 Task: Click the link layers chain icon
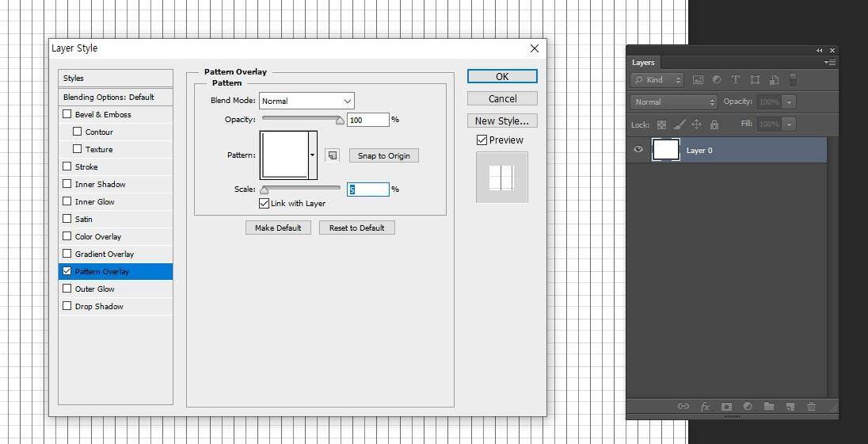(683, 406)
